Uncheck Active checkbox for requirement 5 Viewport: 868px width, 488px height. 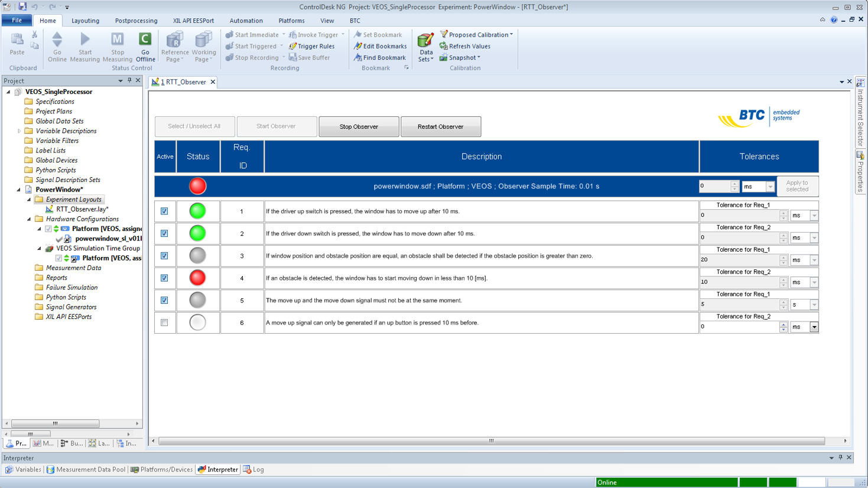(164, 300)
